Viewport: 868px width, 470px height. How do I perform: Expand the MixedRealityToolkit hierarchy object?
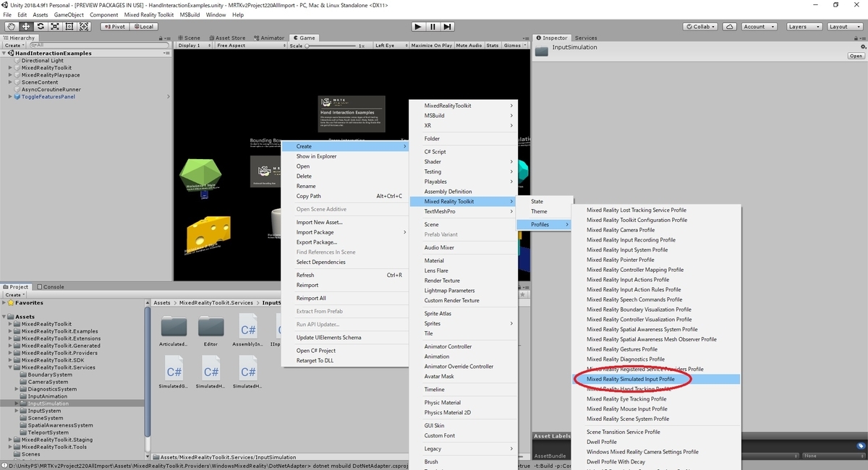pyautogui.click(x=11, y=68)
